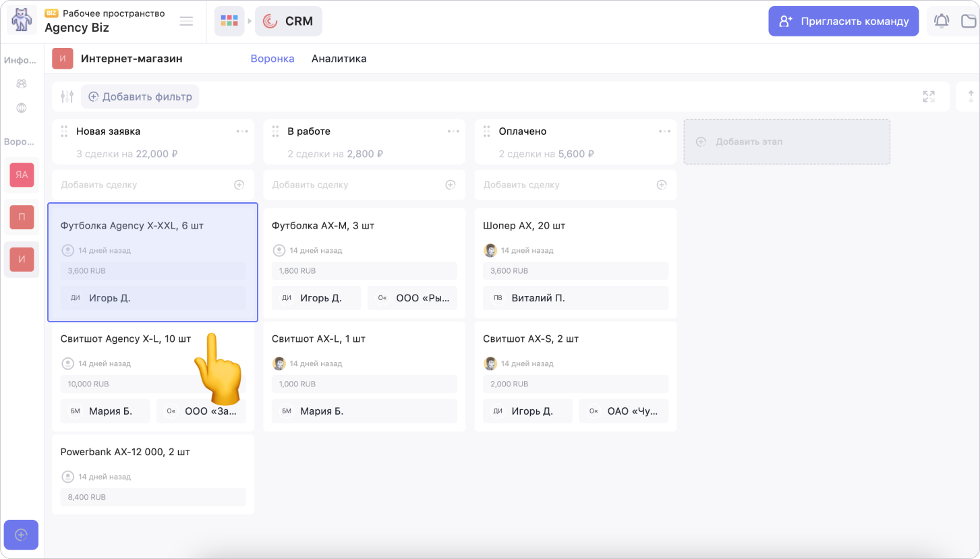980x559 pixels.
Task: Click the Добавить сделку field under Новая заявка
Action: click(x=142, y=185)
